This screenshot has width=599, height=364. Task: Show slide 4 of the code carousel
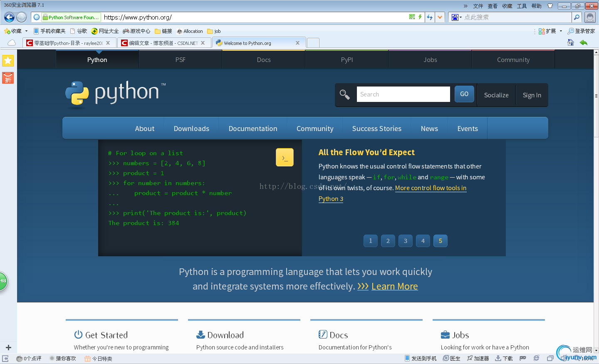click(x=423, y=241)
